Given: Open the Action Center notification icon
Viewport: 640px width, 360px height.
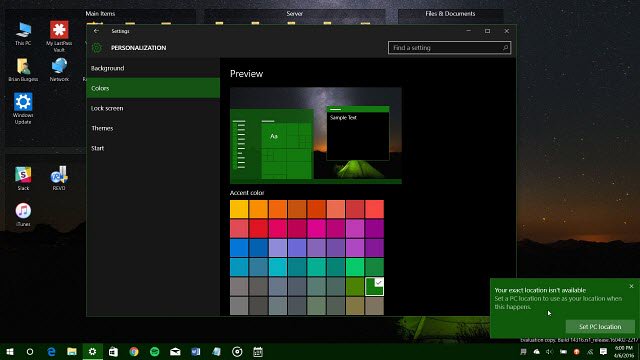Looking at the screenshot, I should pyautogui.click(x=603, y=351).
